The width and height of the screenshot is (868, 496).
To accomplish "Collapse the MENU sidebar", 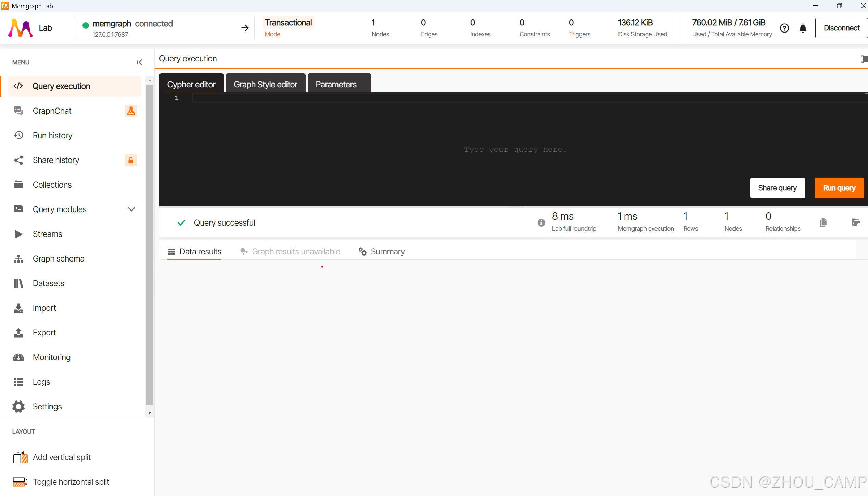I will click(x=139, y=62).
